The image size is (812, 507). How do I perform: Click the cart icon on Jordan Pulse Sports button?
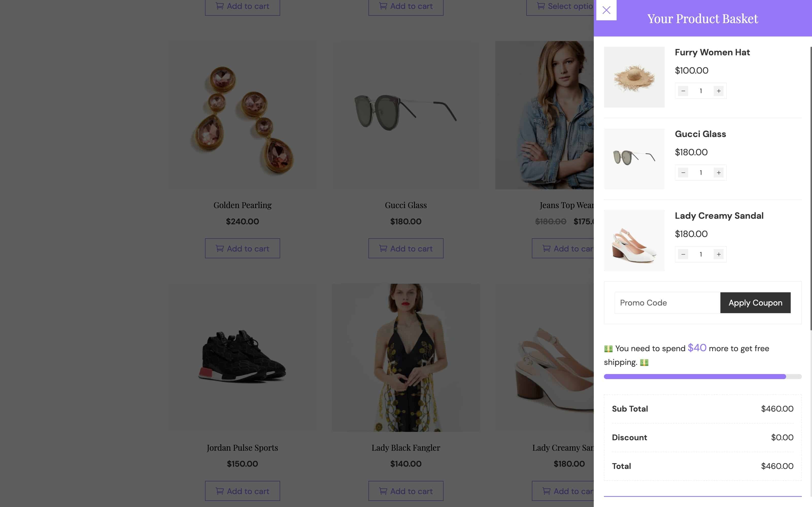[220, 491]
